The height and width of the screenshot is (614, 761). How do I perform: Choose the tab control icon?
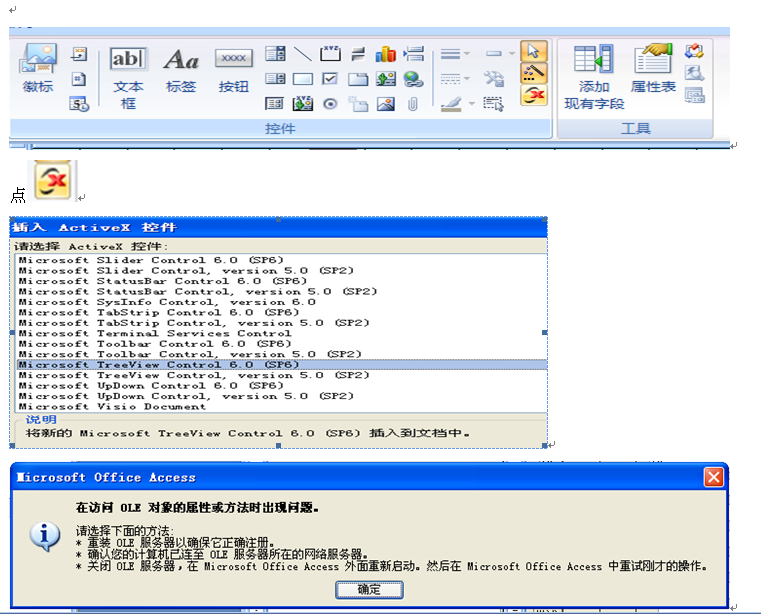click(x=358, y=79)
